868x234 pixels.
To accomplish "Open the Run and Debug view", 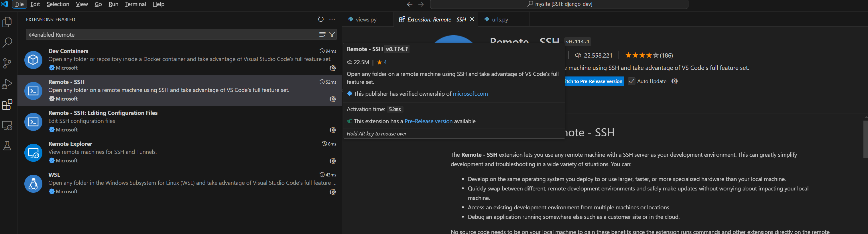I will pyautogui.click(x=7, y=84).
